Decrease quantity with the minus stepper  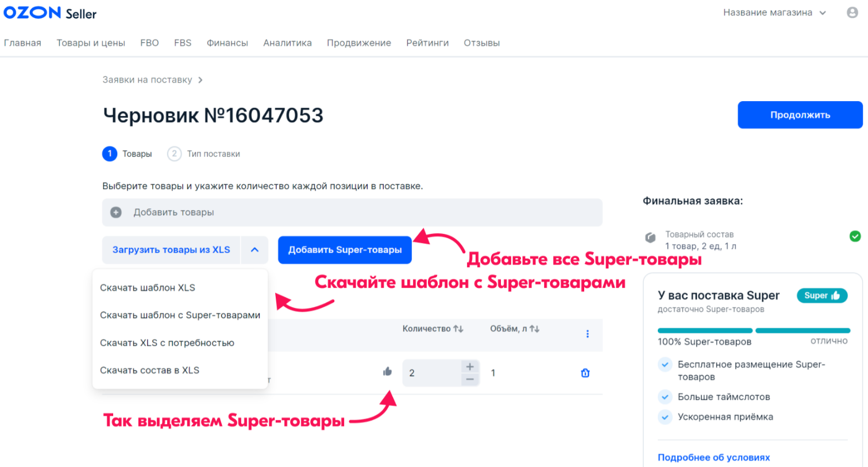[470, 380]
